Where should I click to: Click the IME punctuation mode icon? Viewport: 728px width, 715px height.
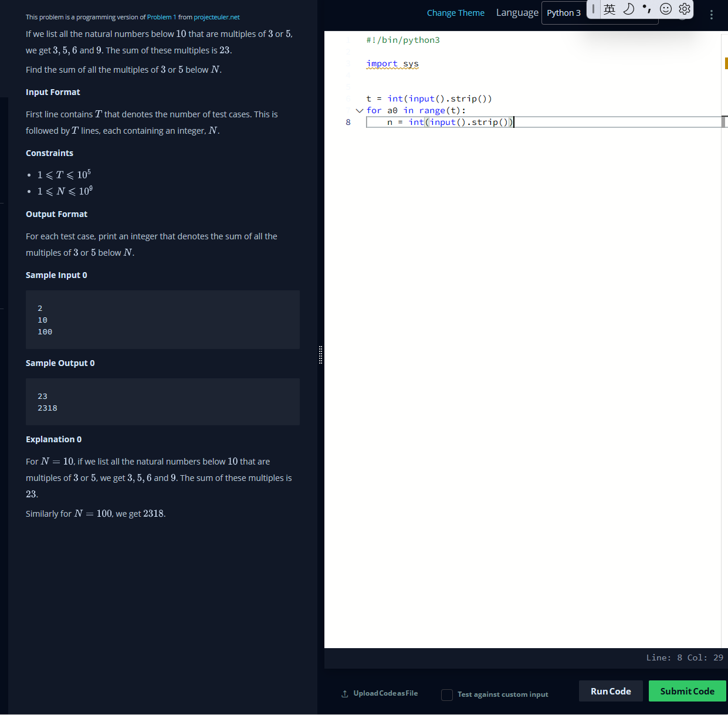(647, 9)
